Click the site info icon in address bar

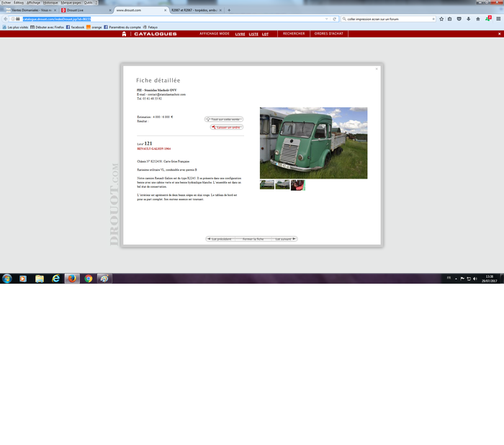tap(13, 19)
